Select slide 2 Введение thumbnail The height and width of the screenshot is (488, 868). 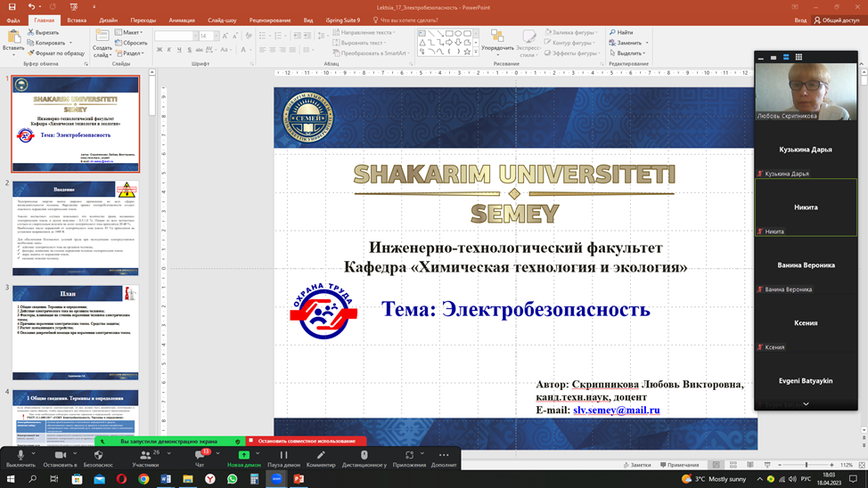tap(76, 228)
